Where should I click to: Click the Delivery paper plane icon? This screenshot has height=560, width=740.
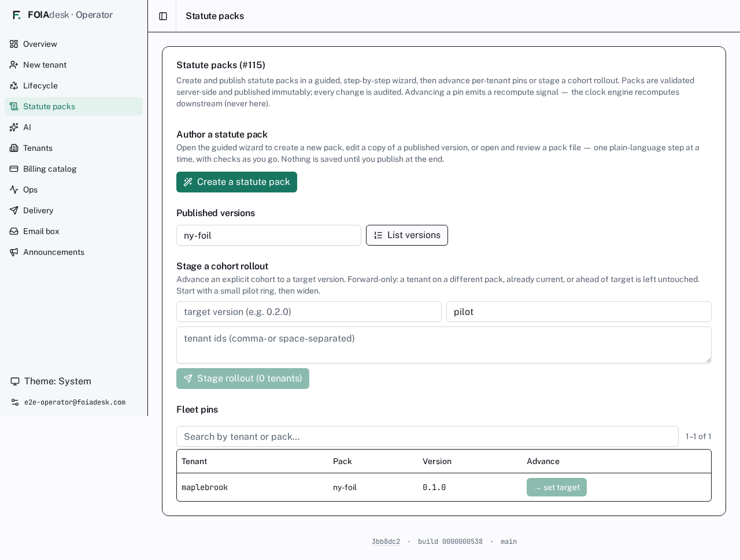[14, 210]
